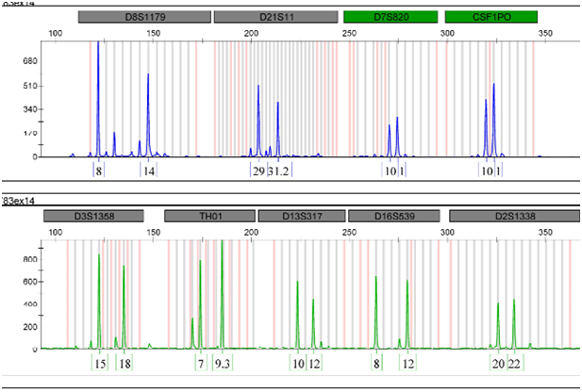582x392 pixels.
Task: Select the D16S539 locus header
Action: tap(394, 217)
